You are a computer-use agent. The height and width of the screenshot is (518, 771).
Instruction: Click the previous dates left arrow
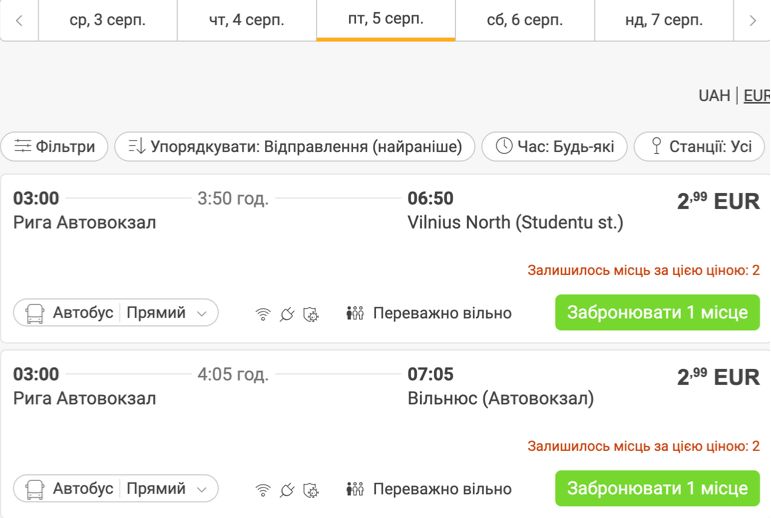coord(19,20)
